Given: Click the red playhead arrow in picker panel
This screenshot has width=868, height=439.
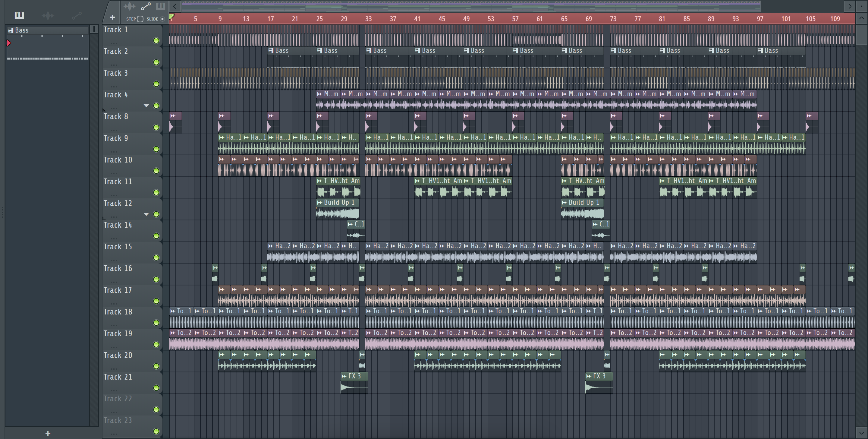Looking at the screenshot, I should pyautogui.click(x=9, y=43).
